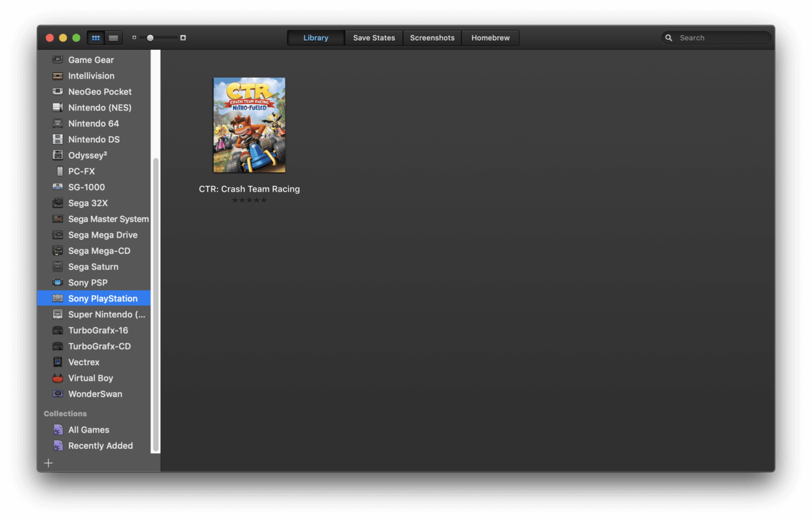Click the Sega Master System icon

point(58,219)
